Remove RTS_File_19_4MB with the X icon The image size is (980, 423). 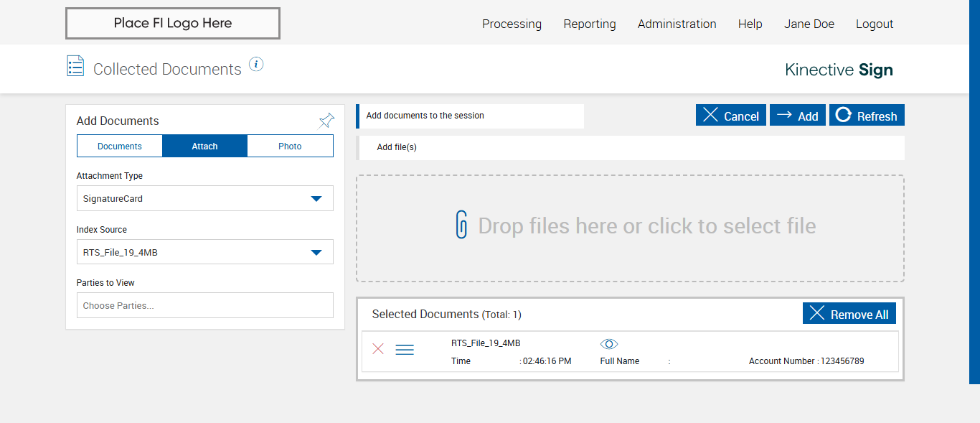click(x=378, y=349)
